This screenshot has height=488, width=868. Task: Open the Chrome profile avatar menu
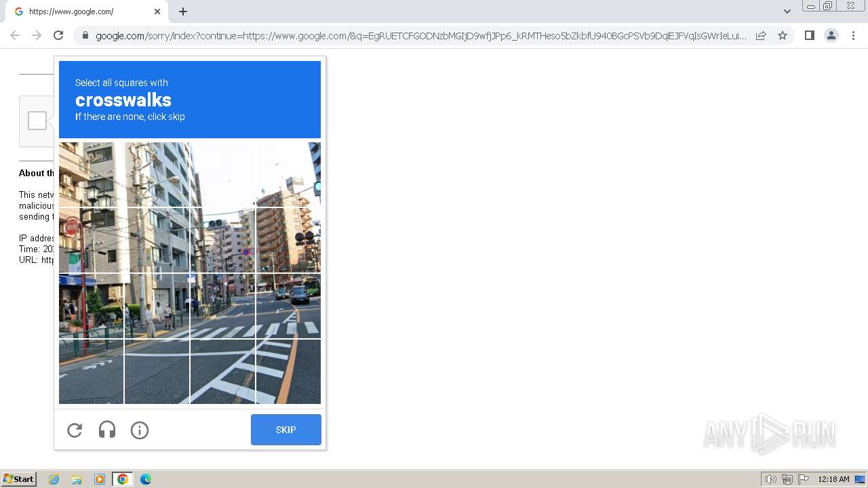tap(831, 35)
